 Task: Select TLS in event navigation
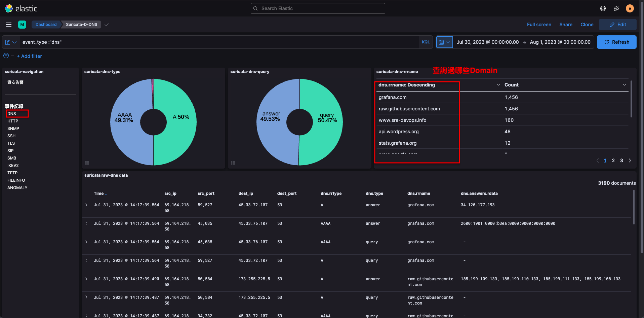11,143
